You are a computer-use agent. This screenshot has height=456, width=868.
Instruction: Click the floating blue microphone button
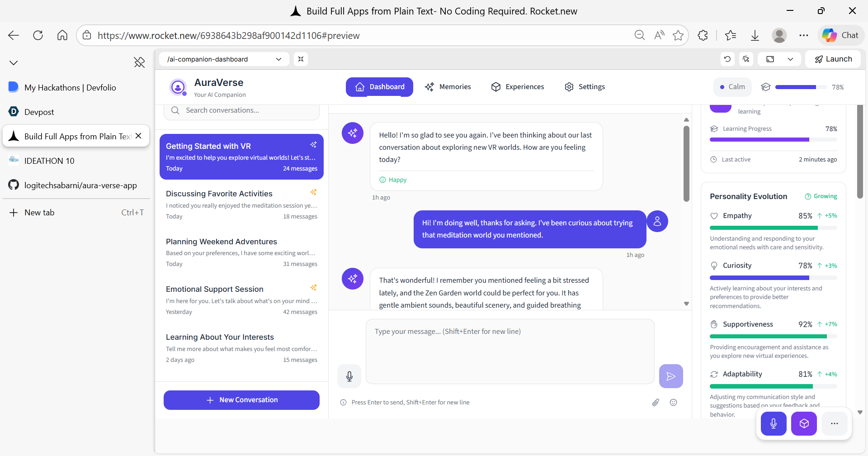[x=774, y=423]
